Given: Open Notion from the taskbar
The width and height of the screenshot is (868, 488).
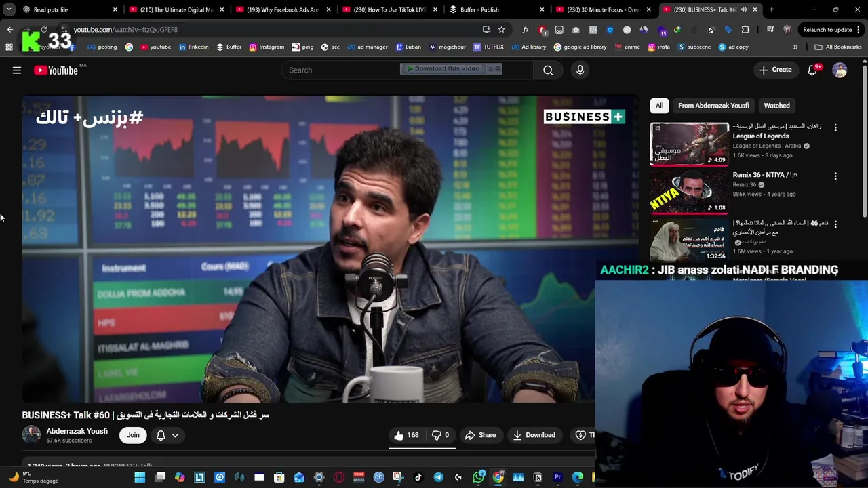Looking at the screenshot, I should pyautogui.click(x=538, y=477).
